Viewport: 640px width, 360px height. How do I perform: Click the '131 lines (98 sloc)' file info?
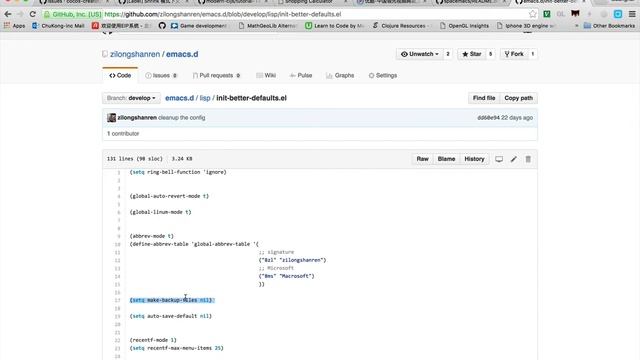[x=135, y=159]
